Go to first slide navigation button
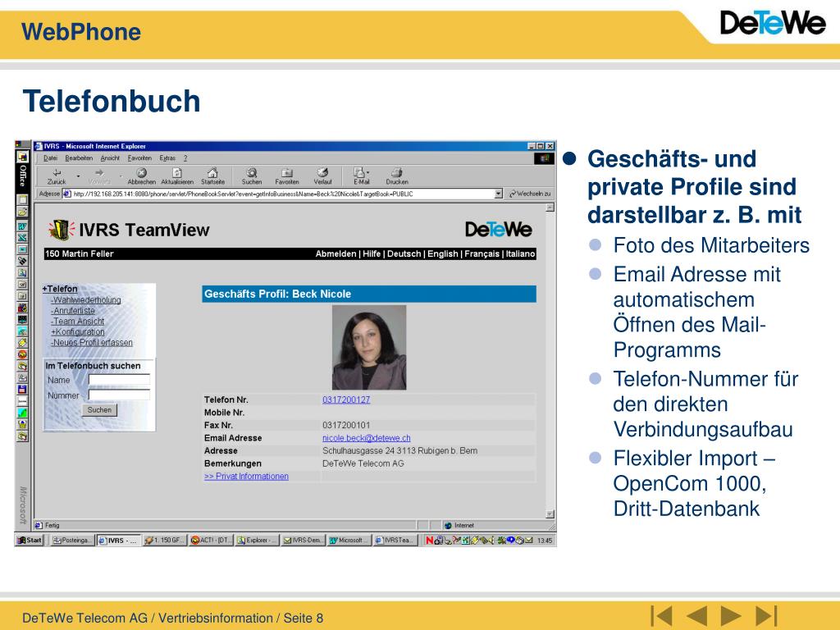Viewport: 840px width, 630px height. click(x=662, y=615)
